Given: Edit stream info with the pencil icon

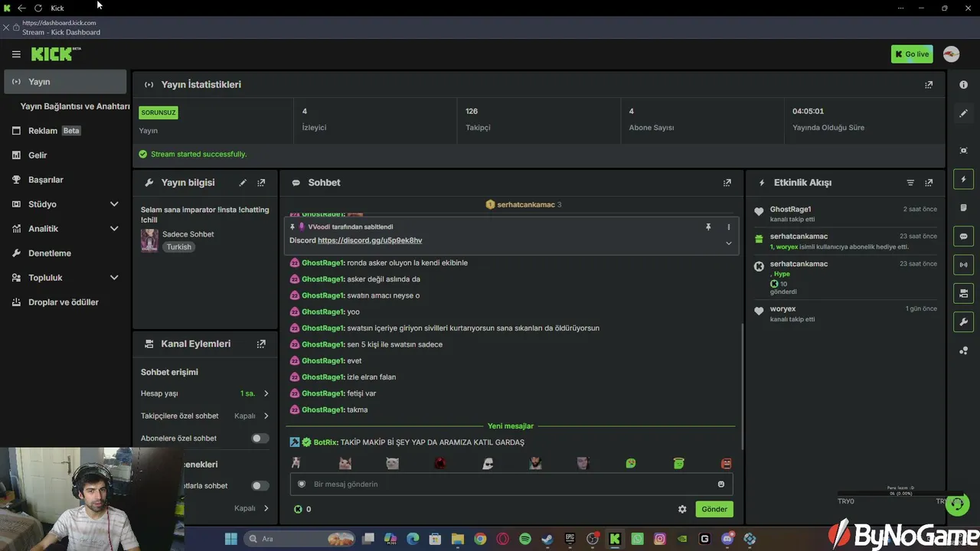Looking at the screenshot, I should click(243, 183).
